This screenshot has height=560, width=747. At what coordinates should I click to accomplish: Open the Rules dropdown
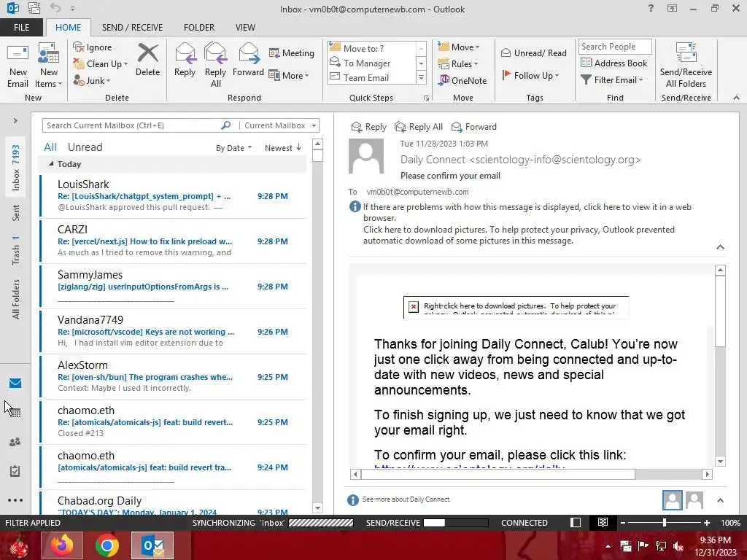click(458, 63)
